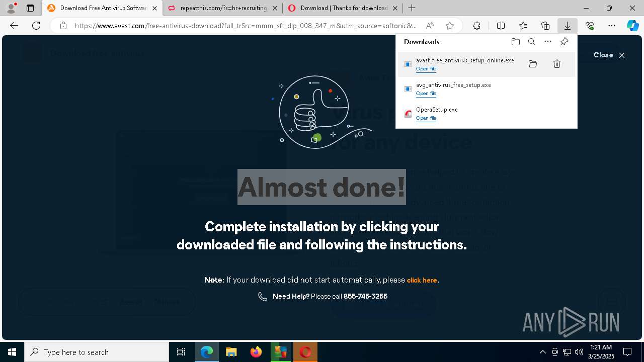Switch to repeatthis.com tab

tap(223, 8)
